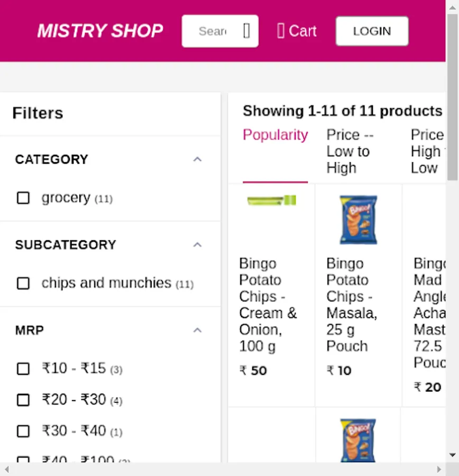459x476 pixels.
Task: Enable chips and munchies subcategory filter
Action: click(23, 283)
